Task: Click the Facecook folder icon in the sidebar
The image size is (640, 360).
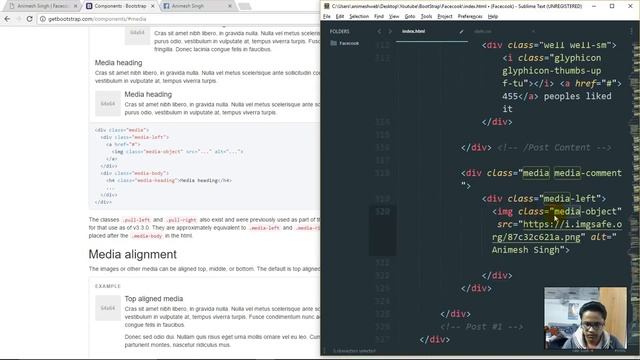Action: 333,43
